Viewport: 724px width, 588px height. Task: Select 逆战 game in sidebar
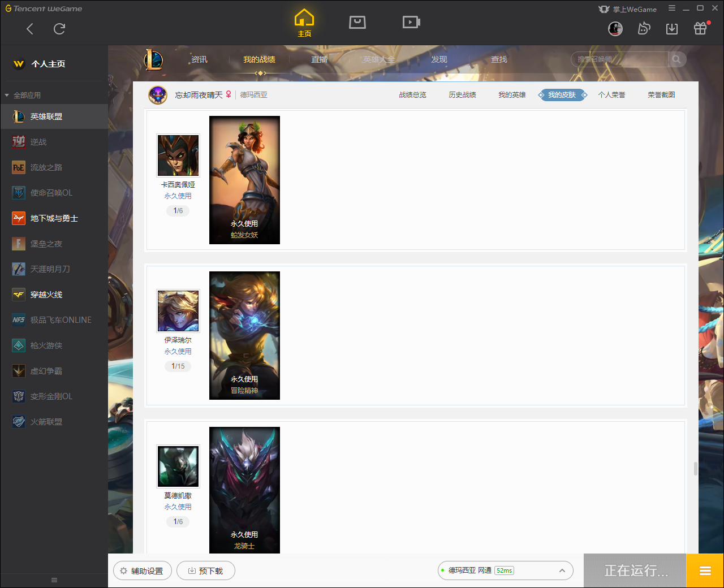pyautogui.click(x=54, y=142)
